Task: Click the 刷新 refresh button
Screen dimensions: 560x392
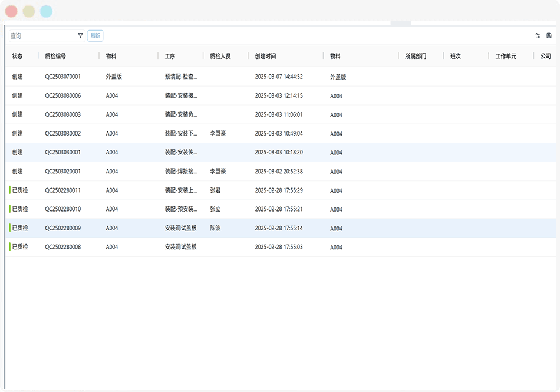Action: (95, 36)
